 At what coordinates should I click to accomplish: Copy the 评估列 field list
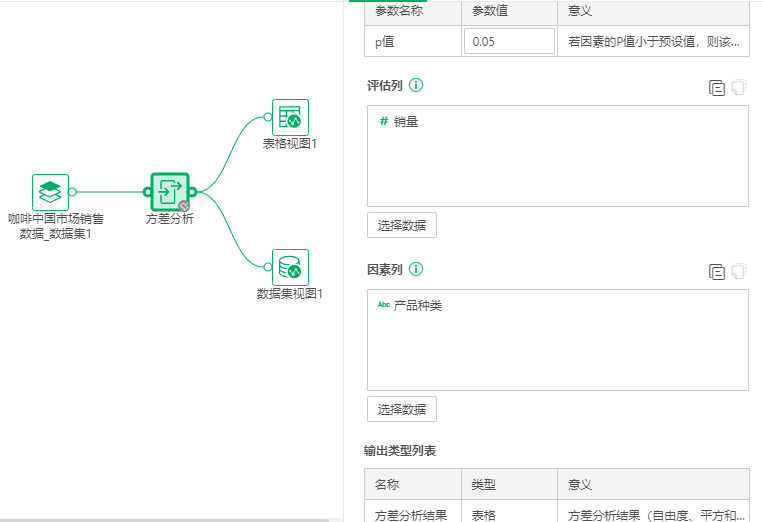(716, 88)
